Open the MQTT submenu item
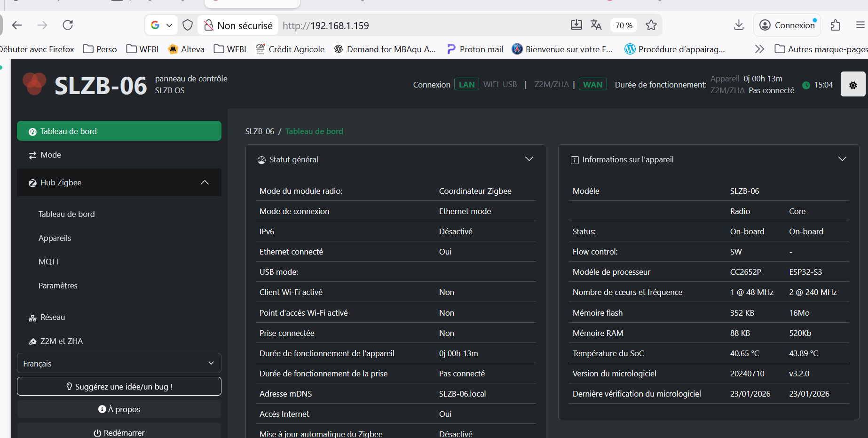This screenshot has height=438, width=868. click(x=49, y=262)
